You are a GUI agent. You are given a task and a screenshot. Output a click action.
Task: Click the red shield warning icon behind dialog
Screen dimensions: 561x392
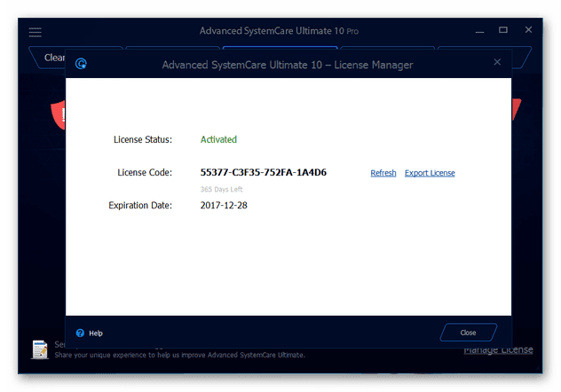(x=59, y=115)
